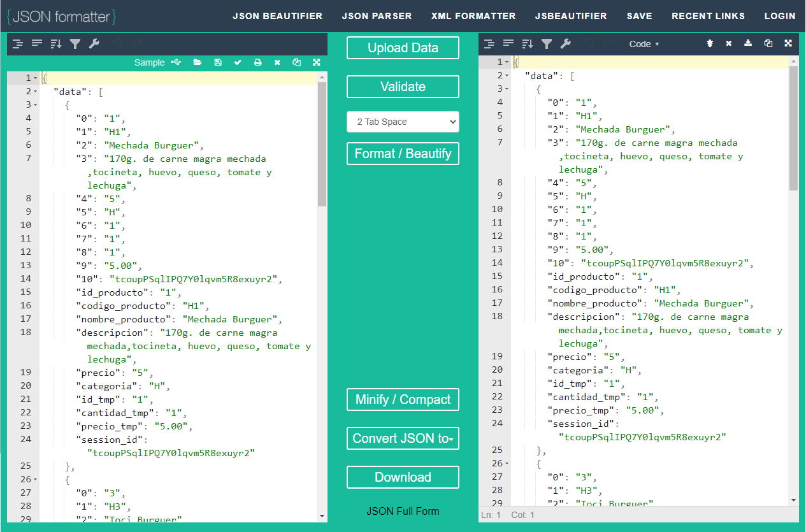Click the wrench repair icon in right editor

click(565, 44)
